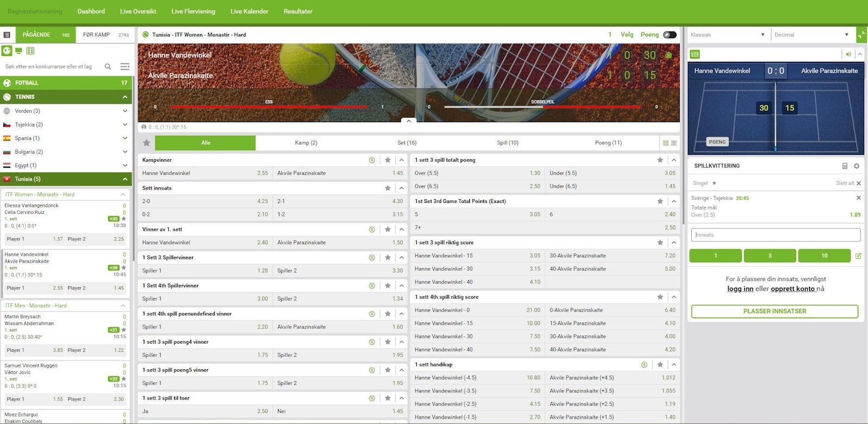
Task: Remove Sverige - Tsjekkia bet from slip
Action: pyautogui.click(x=858, y=198)
